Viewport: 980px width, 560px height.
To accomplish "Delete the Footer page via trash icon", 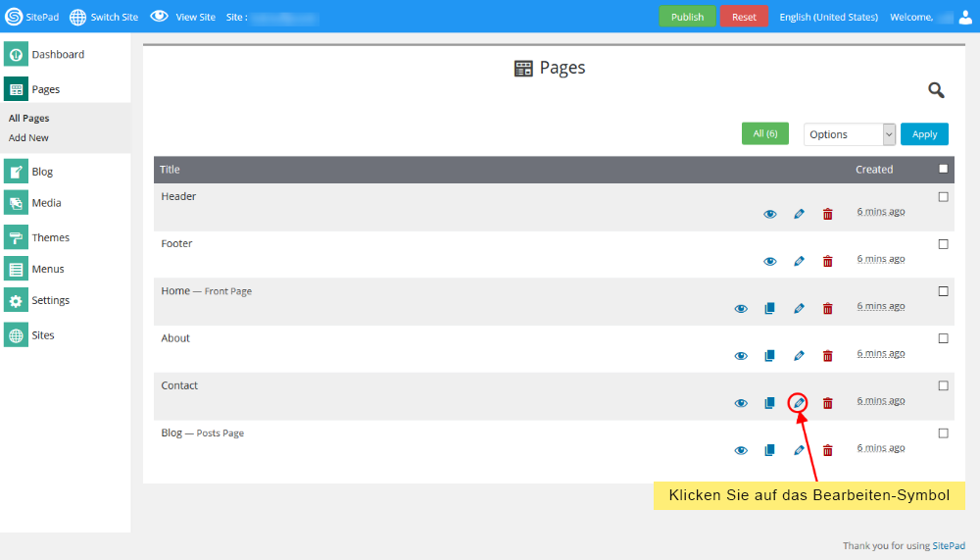I will 827,261.
